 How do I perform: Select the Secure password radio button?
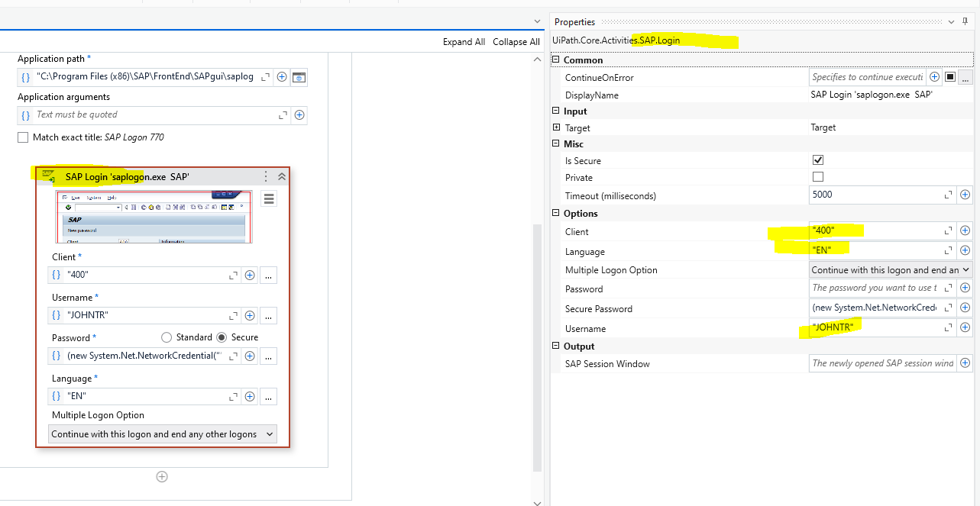(x=222, y=337)
